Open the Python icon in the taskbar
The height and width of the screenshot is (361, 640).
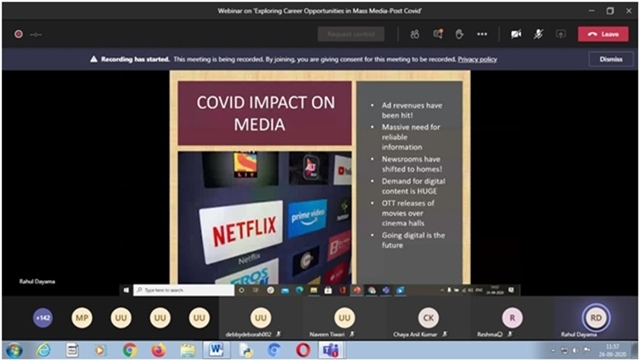point(246,350)
